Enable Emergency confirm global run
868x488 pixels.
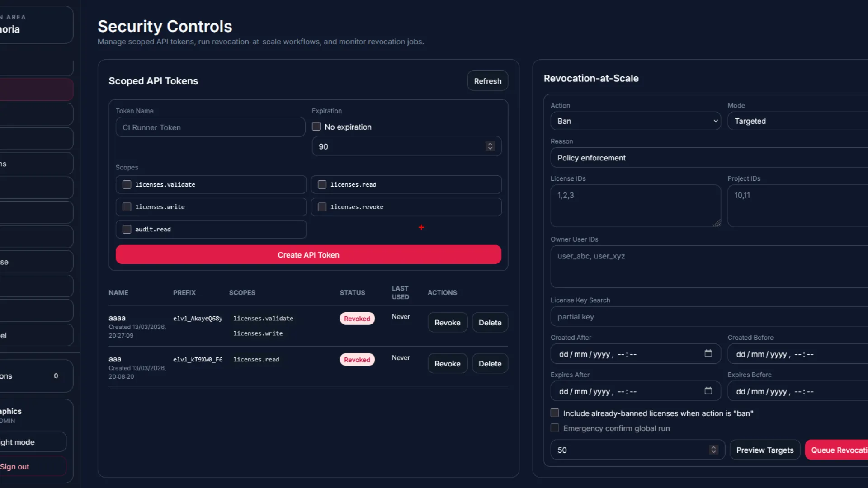555,428
